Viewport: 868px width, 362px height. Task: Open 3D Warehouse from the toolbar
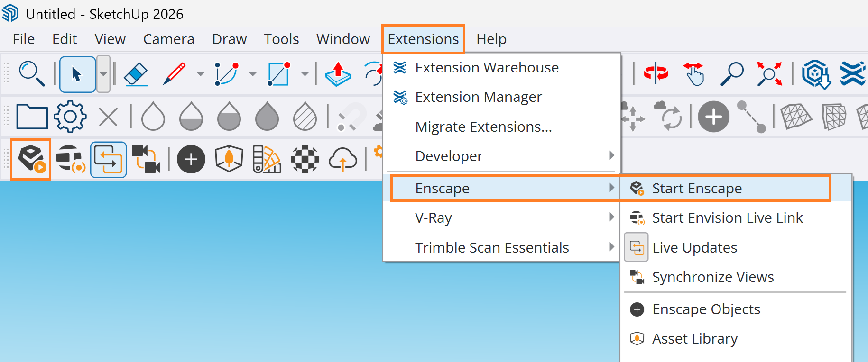point(816,74)
